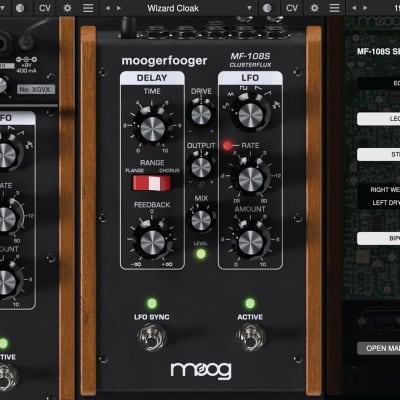
Task: Click the Wizard Cloak preset name
Action: point(173,8)
